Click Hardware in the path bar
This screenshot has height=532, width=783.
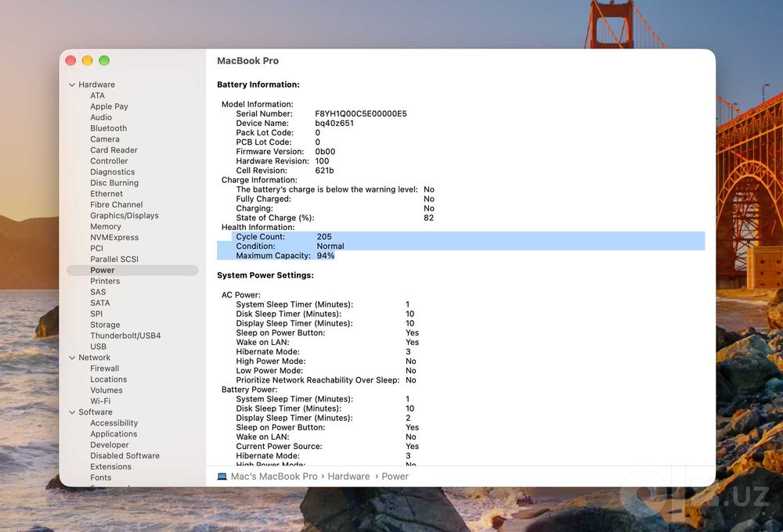[348, 476]
